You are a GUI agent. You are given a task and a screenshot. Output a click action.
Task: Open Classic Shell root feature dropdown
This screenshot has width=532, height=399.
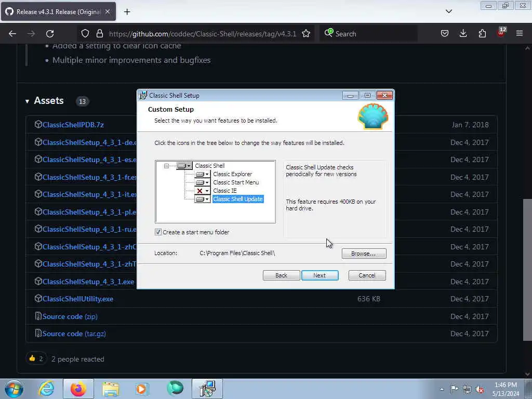[x=184, y=166]
